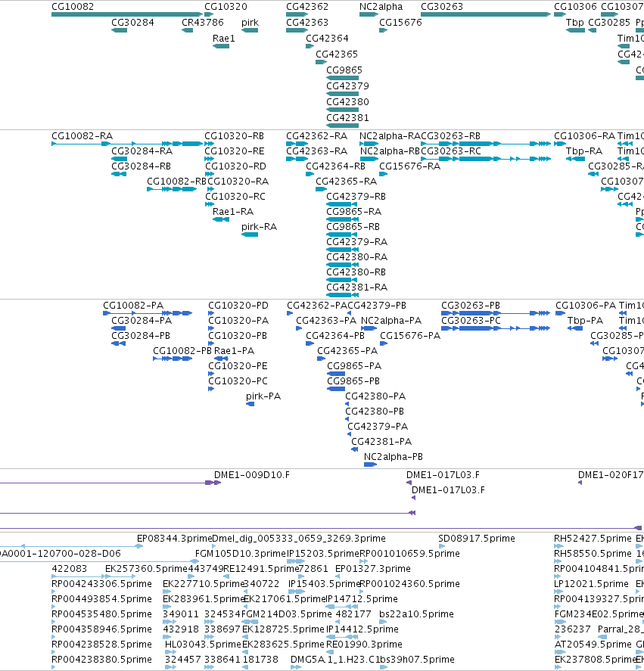Click the Tbp gene label
644x671 pixels.
[x=574, y=23]
